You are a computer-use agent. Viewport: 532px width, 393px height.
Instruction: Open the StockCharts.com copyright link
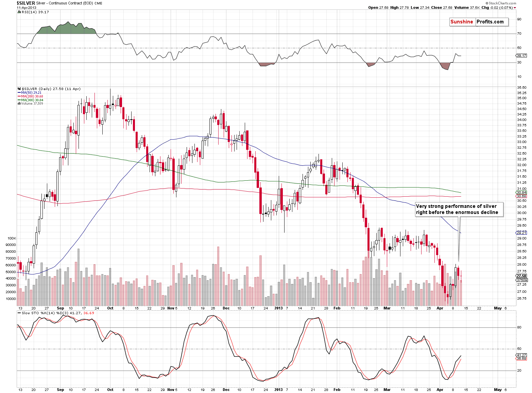(501, 3)
